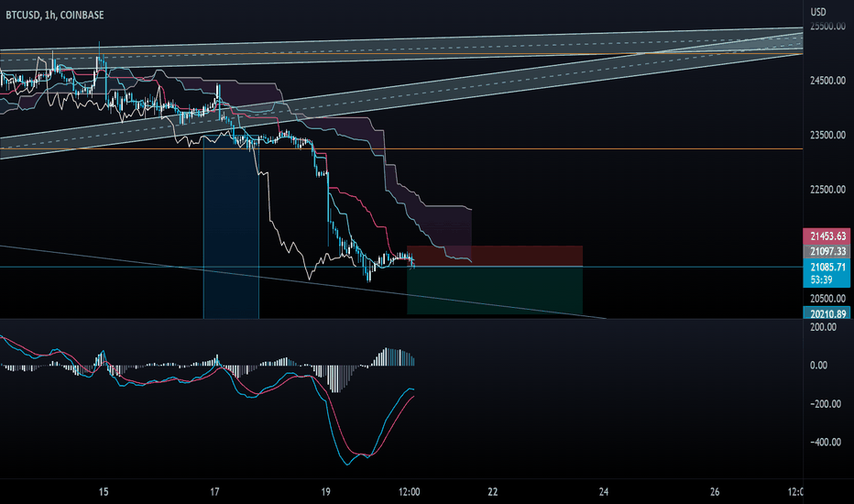Click the 23500.00 price axis tick
Image resolution: width=854 pixels, height=504 pixels.
pos(827,135)
